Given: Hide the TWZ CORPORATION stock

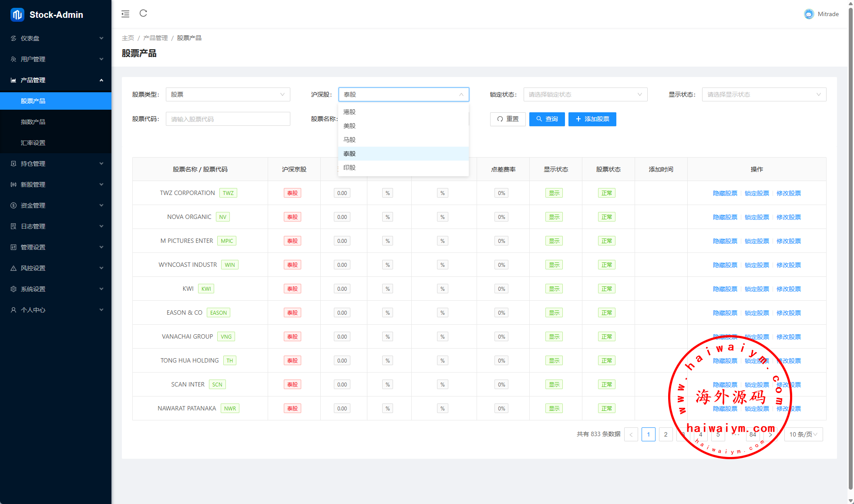Looking at the screenshot, I should click(725, 193).
